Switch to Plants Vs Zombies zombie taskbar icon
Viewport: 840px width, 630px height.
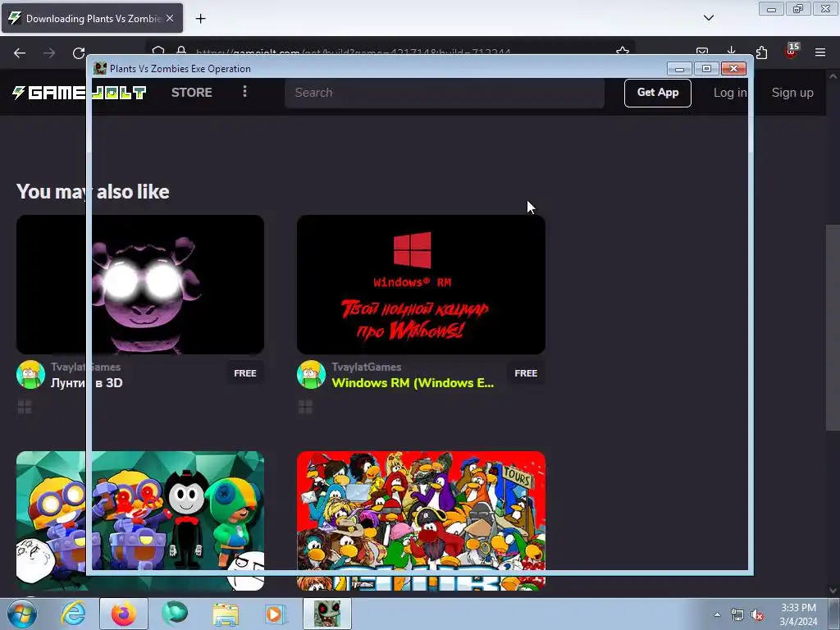tap(326, 614)
